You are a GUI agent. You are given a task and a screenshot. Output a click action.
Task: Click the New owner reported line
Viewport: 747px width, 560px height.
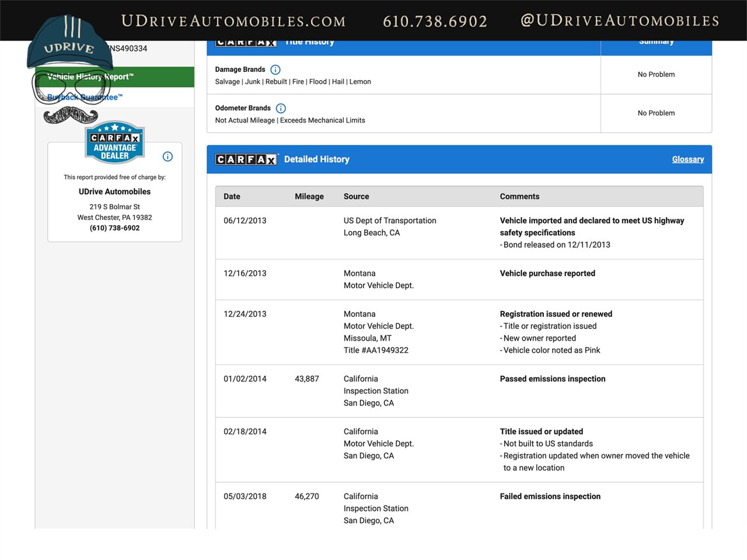538,338
